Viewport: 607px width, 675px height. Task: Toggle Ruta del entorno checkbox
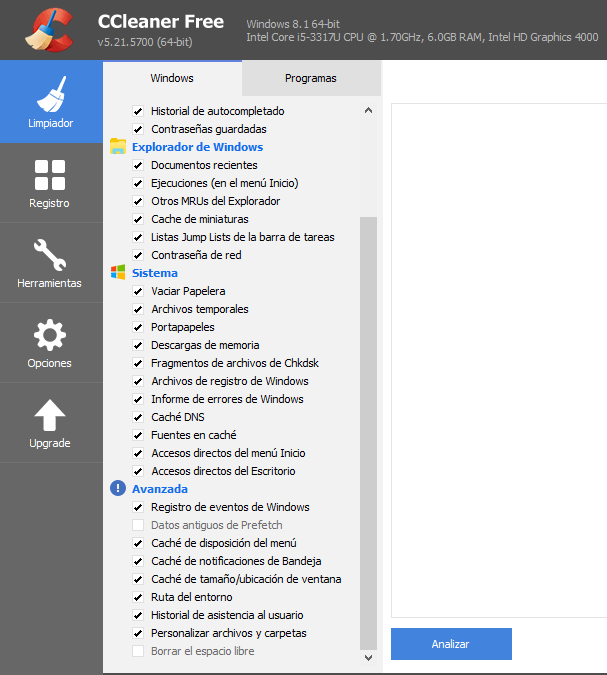138,597
